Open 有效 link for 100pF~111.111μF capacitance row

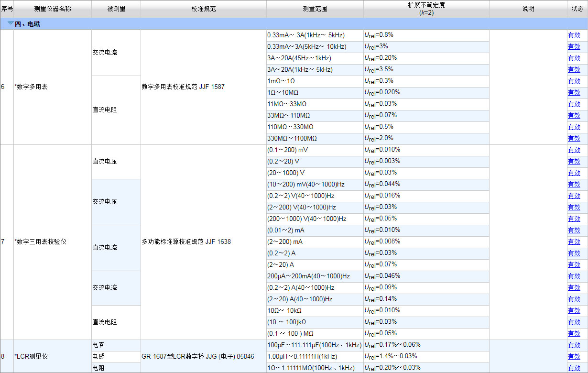[574, 345]
